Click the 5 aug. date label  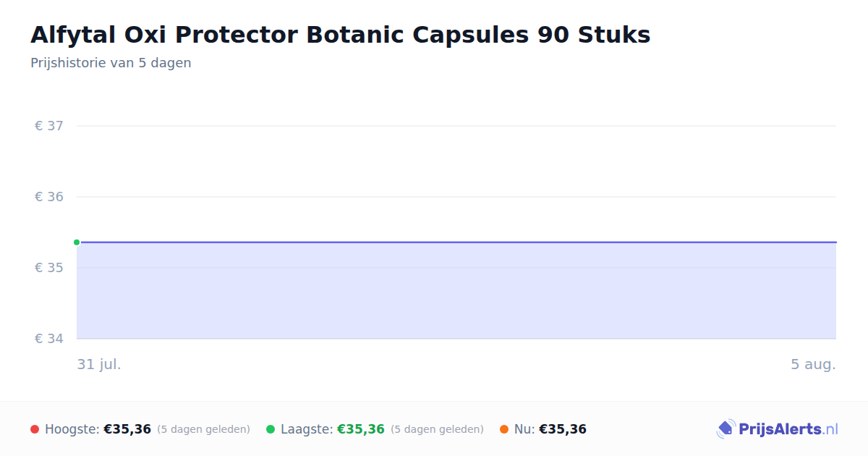813,364
